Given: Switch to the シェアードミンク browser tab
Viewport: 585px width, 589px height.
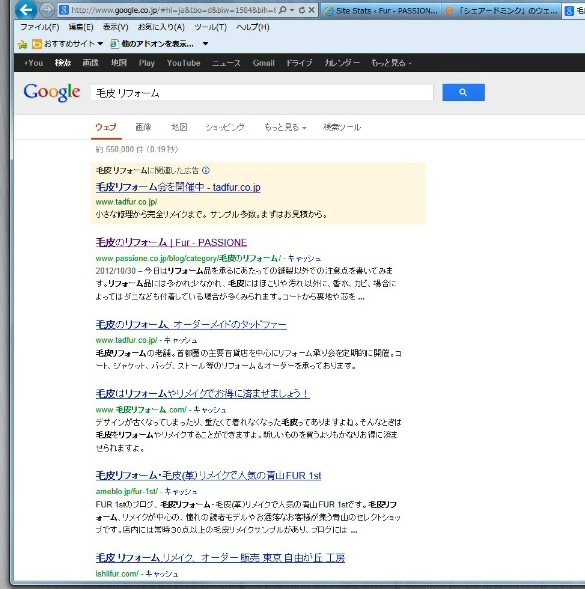Looking at the screenshot, I should 502,11.
